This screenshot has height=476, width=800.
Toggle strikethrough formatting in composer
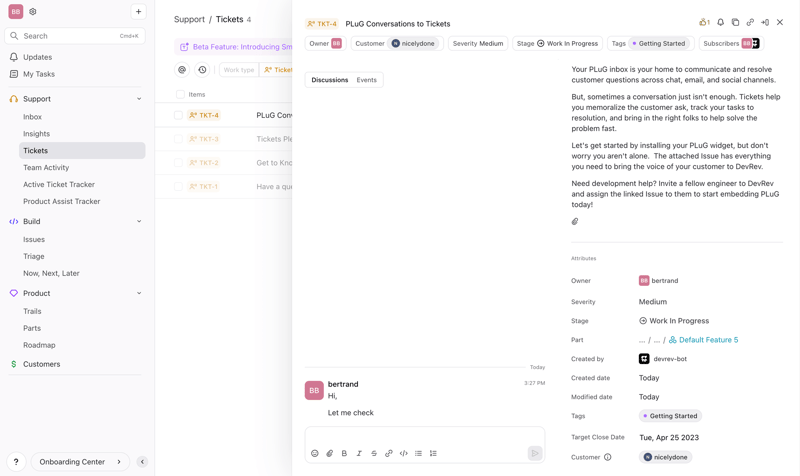click(374, 453)
